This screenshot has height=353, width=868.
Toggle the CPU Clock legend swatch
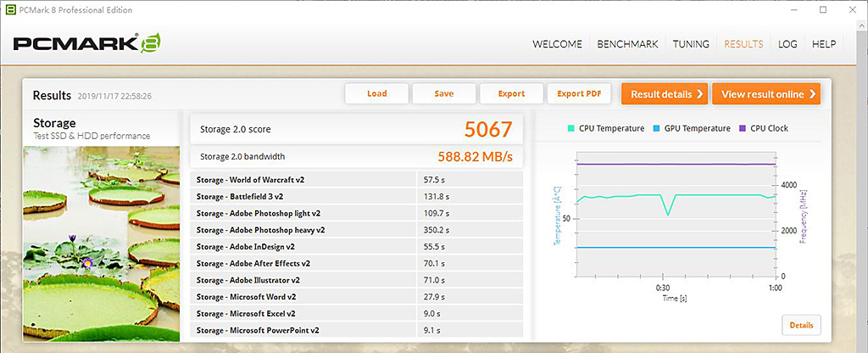coord(743,129)
